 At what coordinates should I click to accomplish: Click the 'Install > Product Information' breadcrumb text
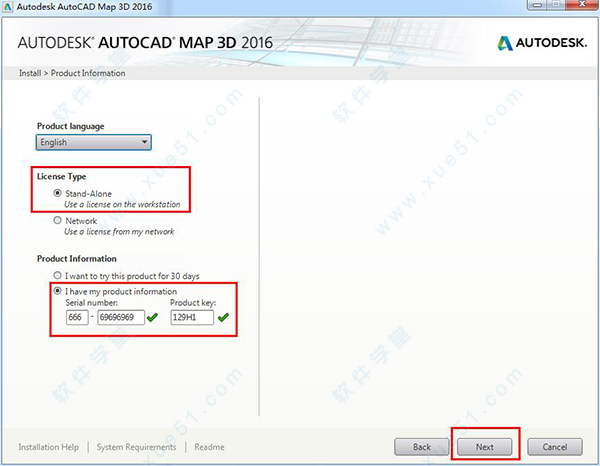72,73
